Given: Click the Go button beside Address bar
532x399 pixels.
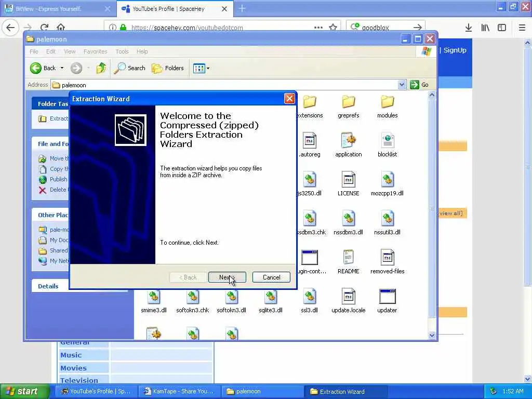Looking at the screenshot, I should [419, 85].
